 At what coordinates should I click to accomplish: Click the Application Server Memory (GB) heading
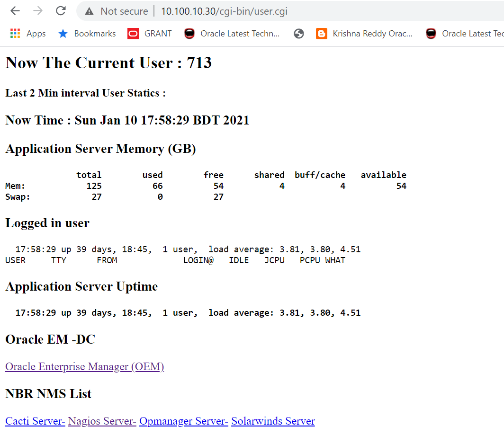pyautogui.click(x=100, y=149)
